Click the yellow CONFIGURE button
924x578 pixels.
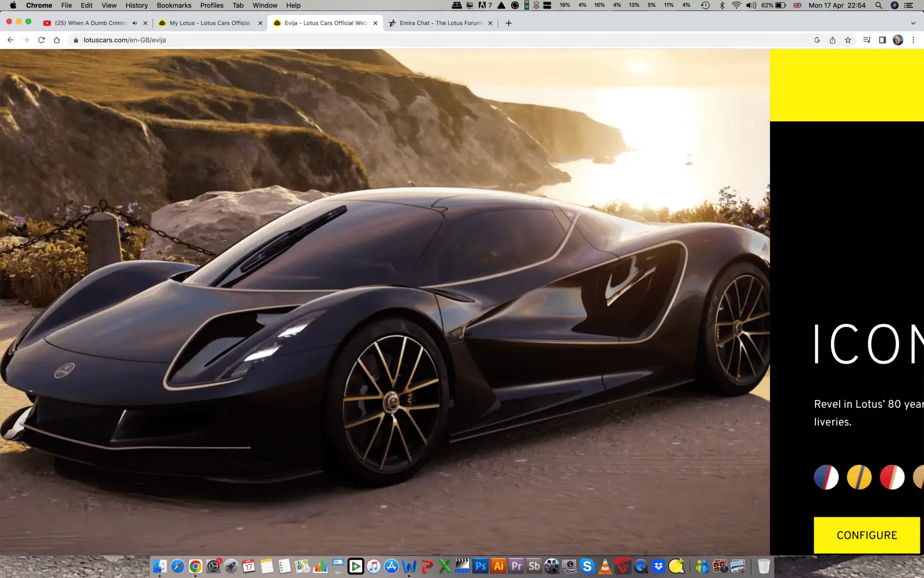coord(866,535)
